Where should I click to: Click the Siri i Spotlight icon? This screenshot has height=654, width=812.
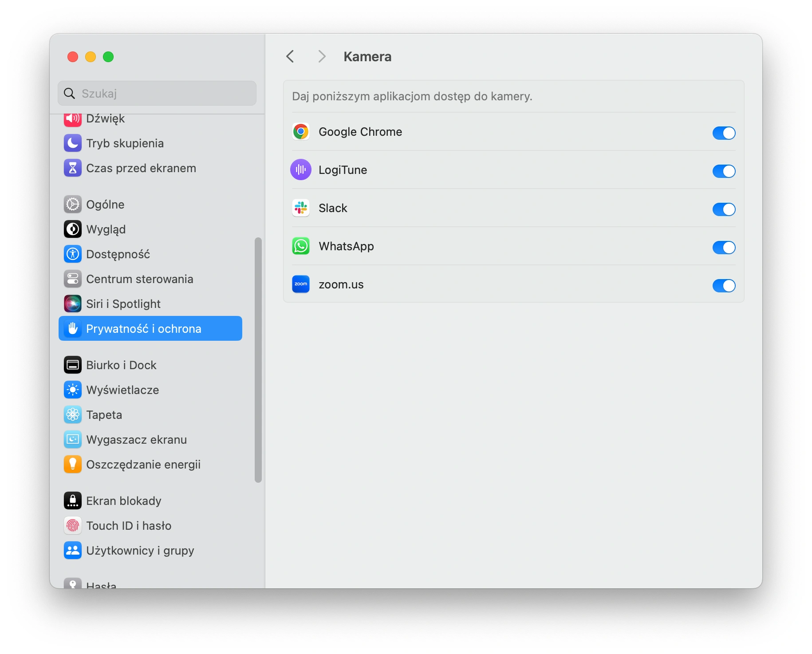(x=73, y=304)
